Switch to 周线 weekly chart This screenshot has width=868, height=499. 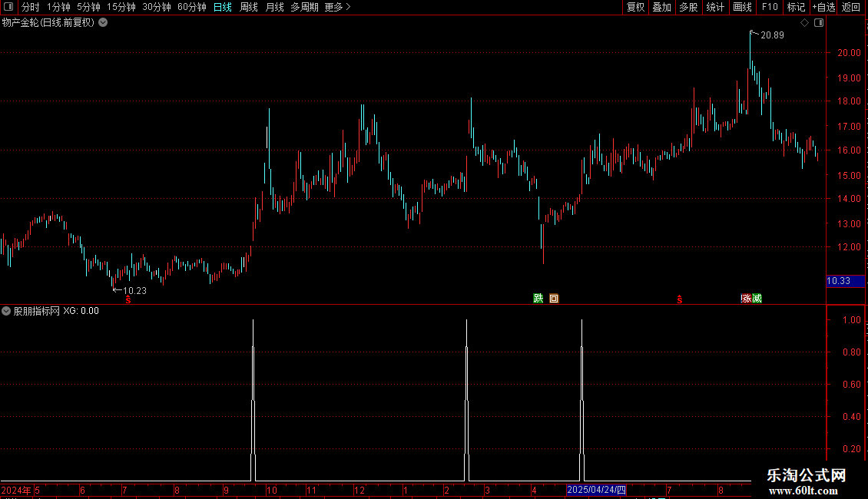(x=249, y=7)
